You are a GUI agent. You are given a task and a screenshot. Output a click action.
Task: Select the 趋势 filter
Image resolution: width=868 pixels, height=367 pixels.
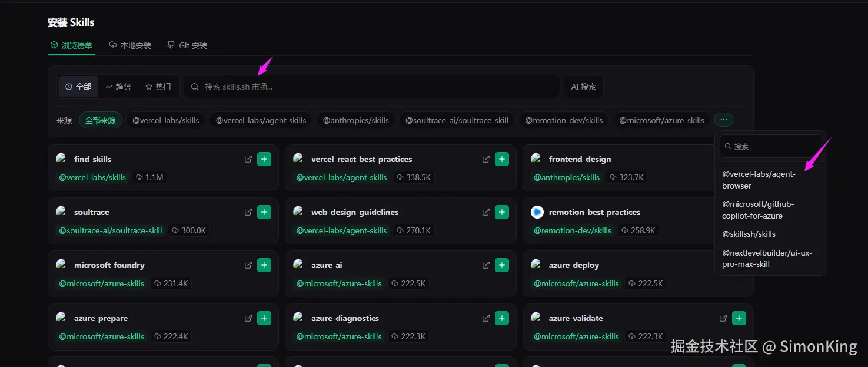(x=118, y=87)
